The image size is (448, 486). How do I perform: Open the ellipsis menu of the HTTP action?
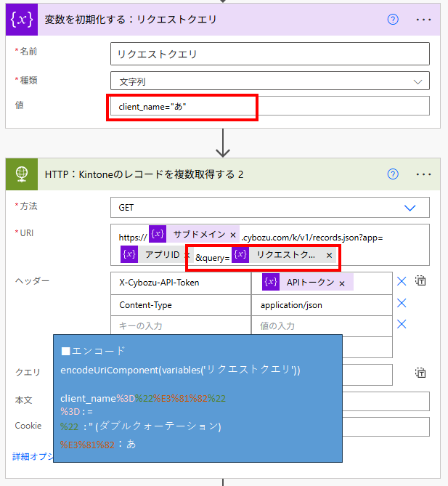[423, 174]
